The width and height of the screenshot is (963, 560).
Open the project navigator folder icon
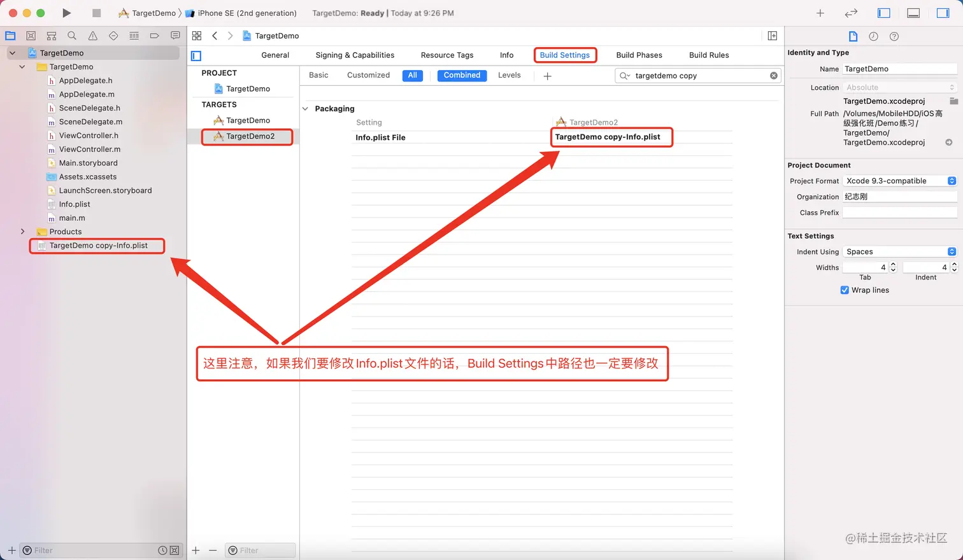[x=10, y=36]
